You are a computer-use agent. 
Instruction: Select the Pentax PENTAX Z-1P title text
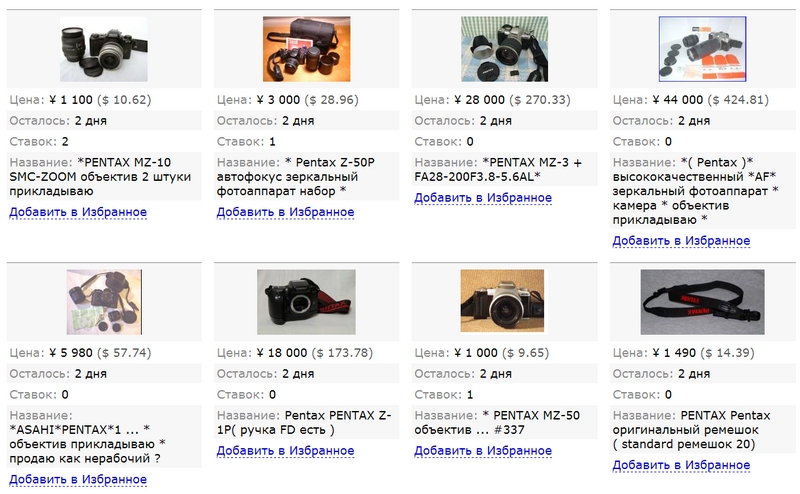tap(304, 423)
